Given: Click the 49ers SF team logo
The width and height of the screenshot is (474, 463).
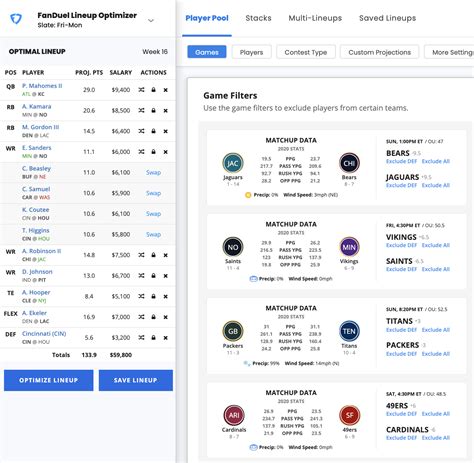Looking at the screenshot, I should 349,415.
